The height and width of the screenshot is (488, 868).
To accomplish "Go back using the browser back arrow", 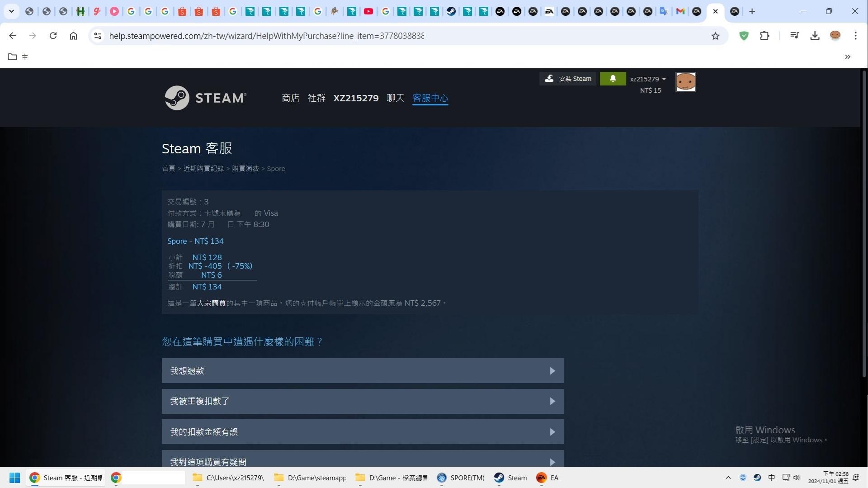I will [x=12, y=36].
